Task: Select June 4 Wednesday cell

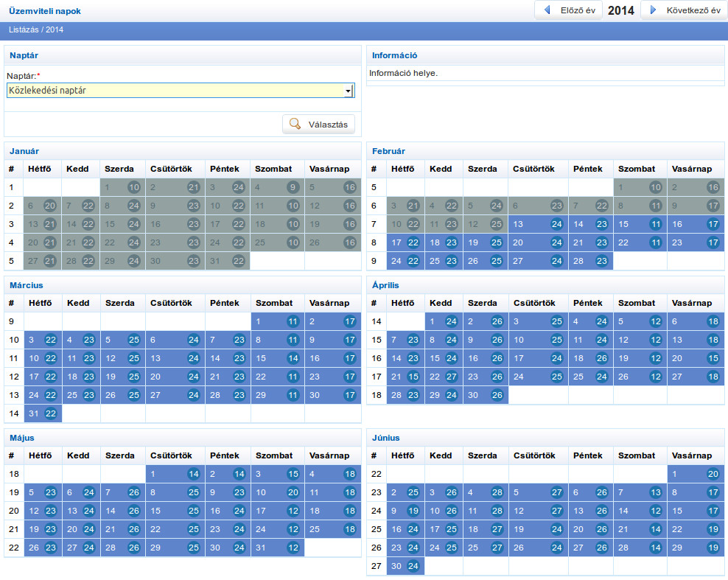Action: [486, 493]
